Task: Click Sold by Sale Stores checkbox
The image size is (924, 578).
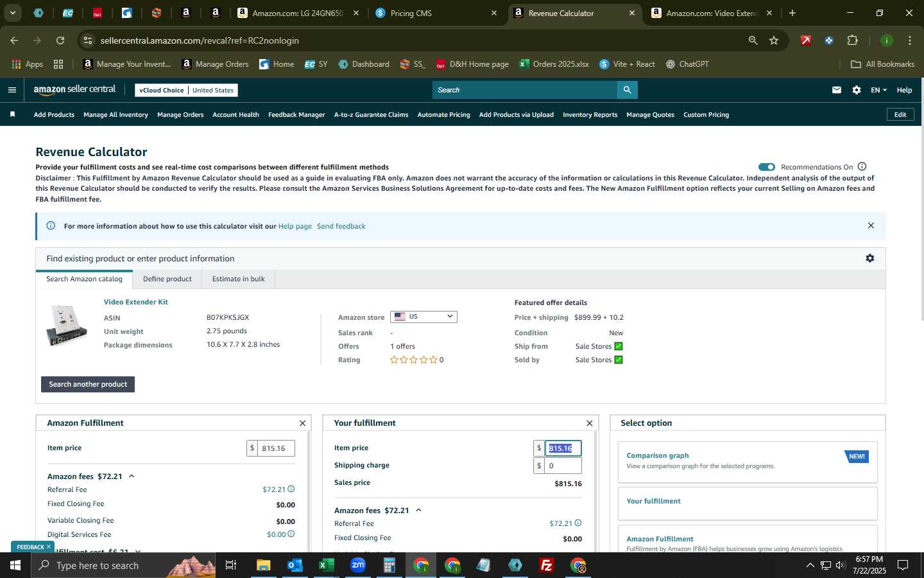Action: click(x=619, y=360)
